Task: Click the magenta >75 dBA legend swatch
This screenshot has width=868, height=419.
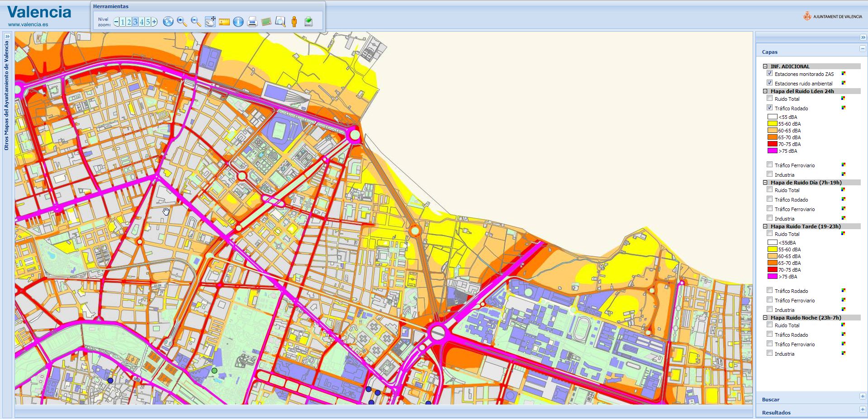Action: pyautogui.click(x=772, y=151)
